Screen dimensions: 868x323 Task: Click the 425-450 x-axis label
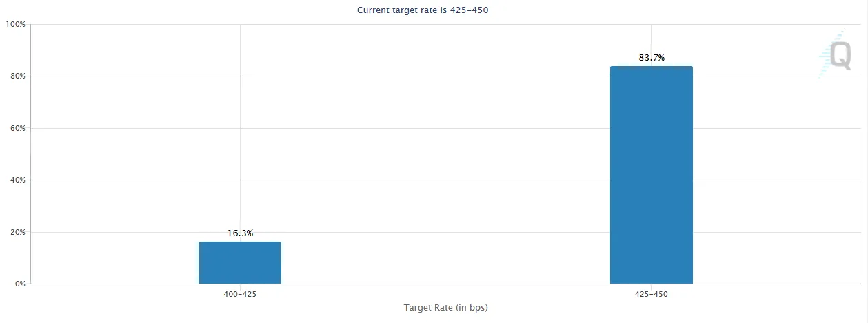coord(652,294)
